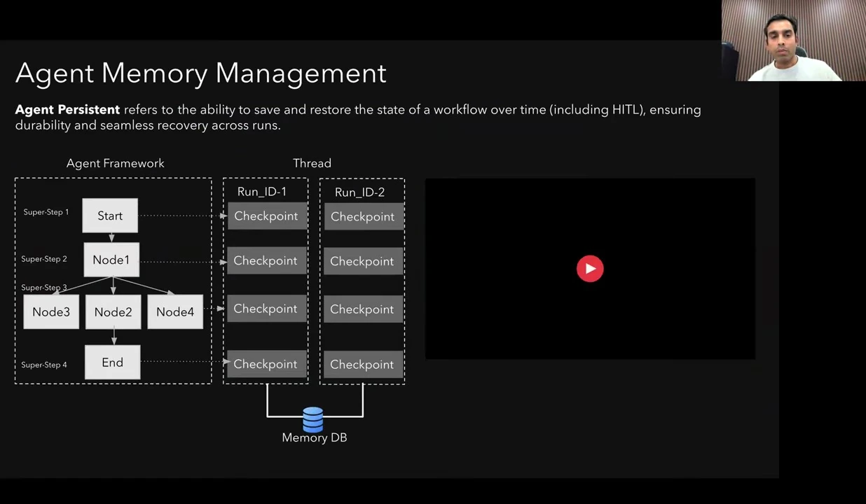Click the Super-Step 3 label
866x504 pixels.
[x=44, y=288]
